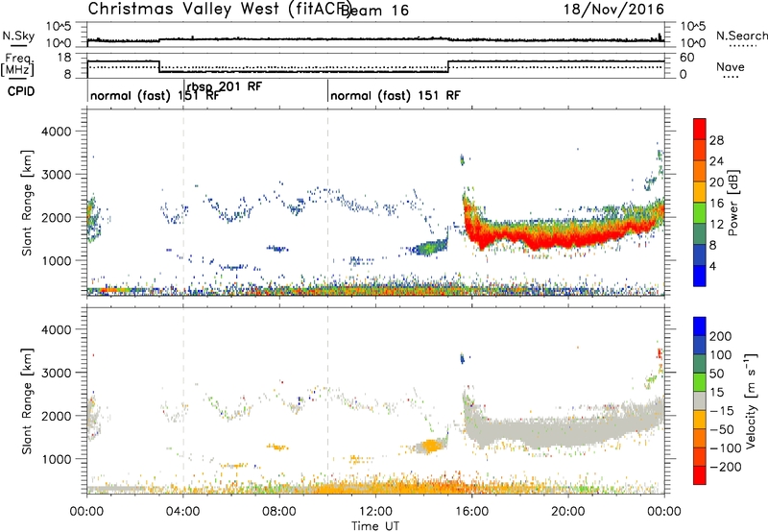
Task: Click the 'Christmas Valley West (fitACF)' title text
Action: click(219, 9)
